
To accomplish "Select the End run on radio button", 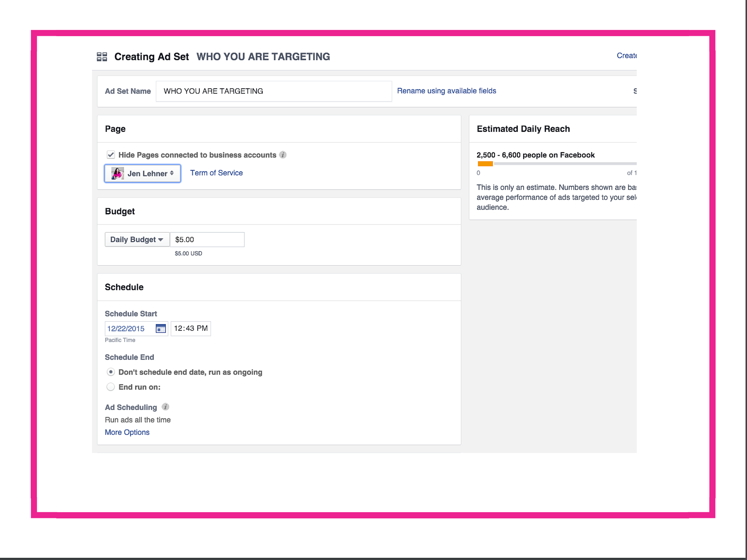I will [x=111, y=387].
